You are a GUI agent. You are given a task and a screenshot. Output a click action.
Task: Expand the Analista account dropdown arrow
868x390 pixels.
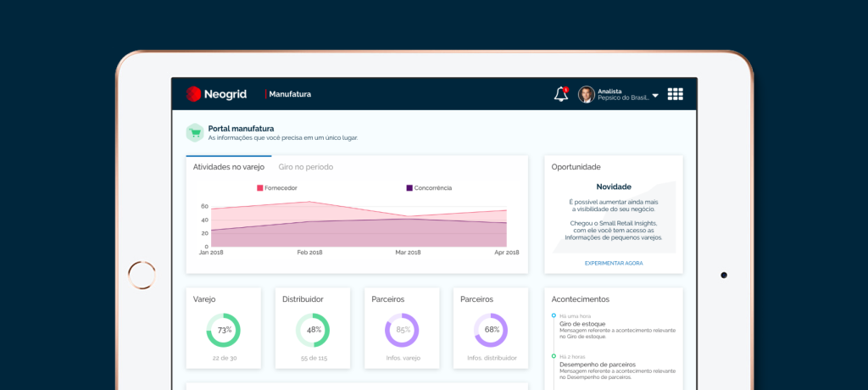point(655,96)
